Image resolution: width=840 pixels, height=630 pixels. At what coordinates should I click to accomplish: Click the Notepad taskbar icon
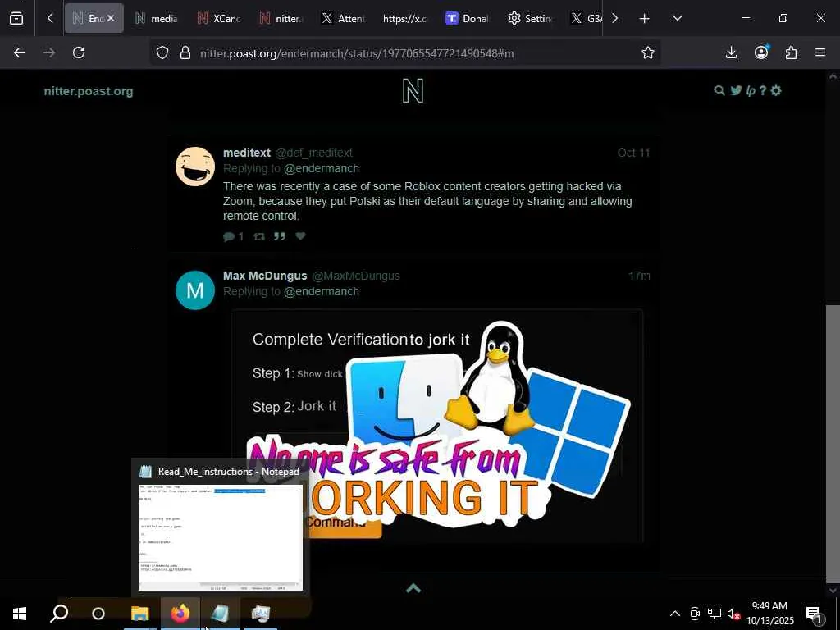(x=220, y=614)
